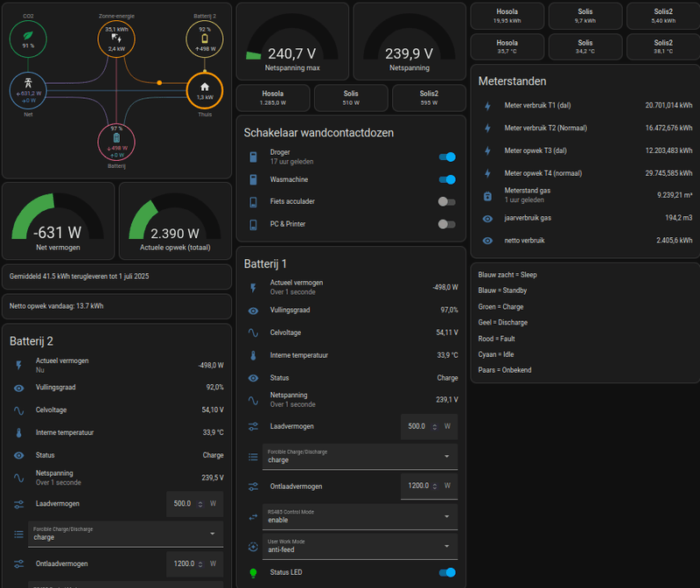Turn off the Wasmachine switch

[447, 179]
